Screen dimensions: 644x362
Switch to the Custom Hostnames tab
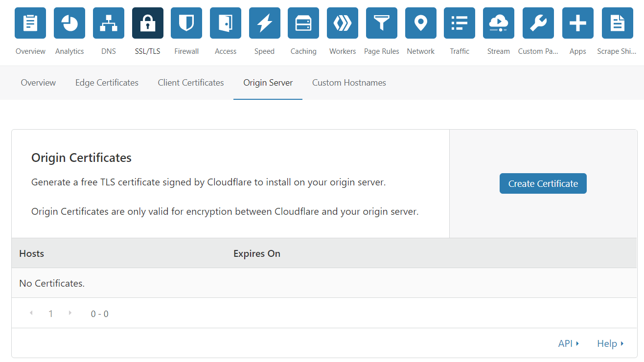point(349,83)
